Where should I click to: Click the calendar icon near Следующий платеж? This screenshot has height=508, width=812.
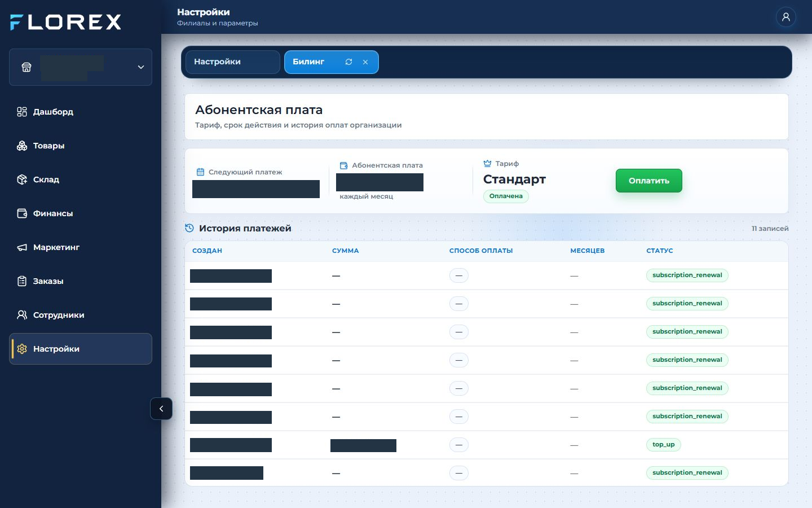200,172
